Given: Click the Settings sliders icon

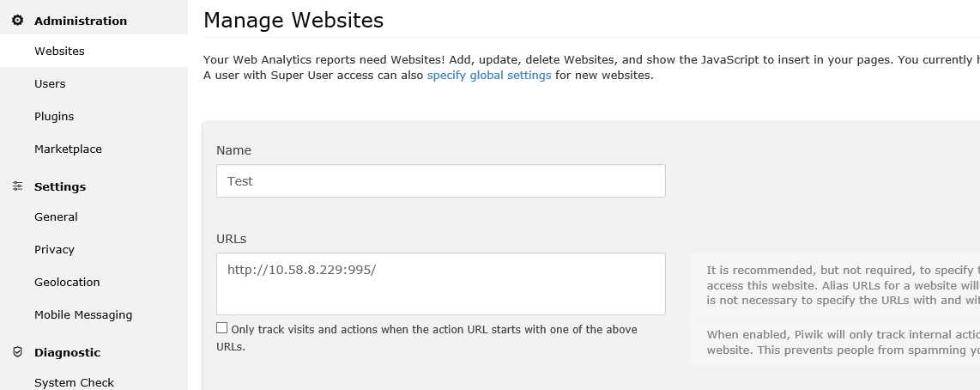Looking at the screenshot, I should (17, 186).
